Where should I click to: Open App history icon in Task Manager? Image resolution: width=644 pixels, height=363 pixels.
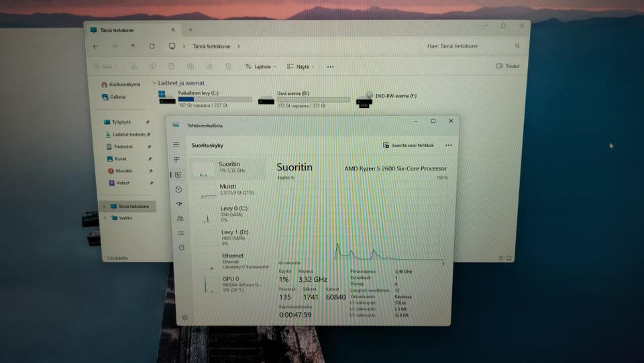[x=178, y=189]
